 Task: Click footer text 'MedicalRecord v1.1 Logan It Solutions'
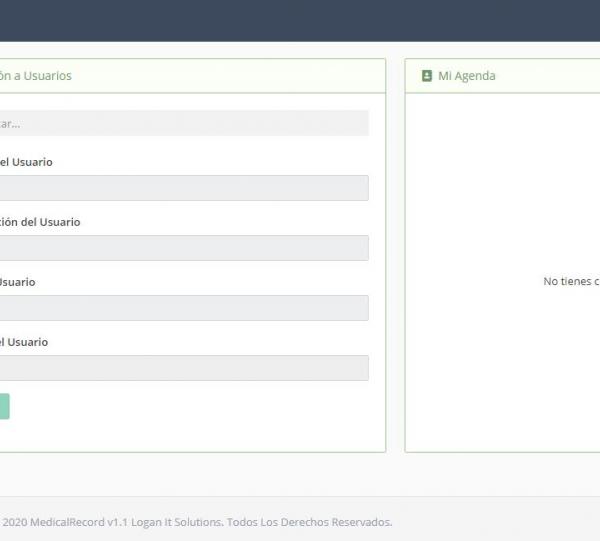pos(126,522)
